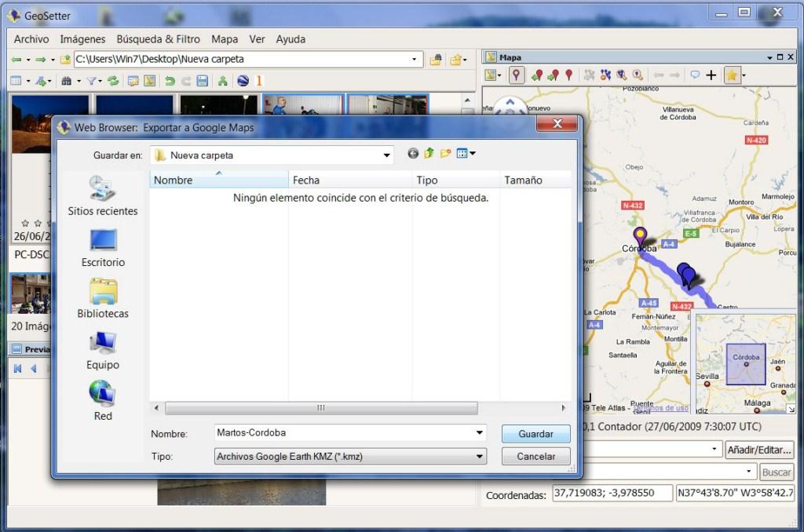This screenshot has height=532, width=804.
Task: Open the Guardar en folder dropdown
Action: tap(386, 155)
